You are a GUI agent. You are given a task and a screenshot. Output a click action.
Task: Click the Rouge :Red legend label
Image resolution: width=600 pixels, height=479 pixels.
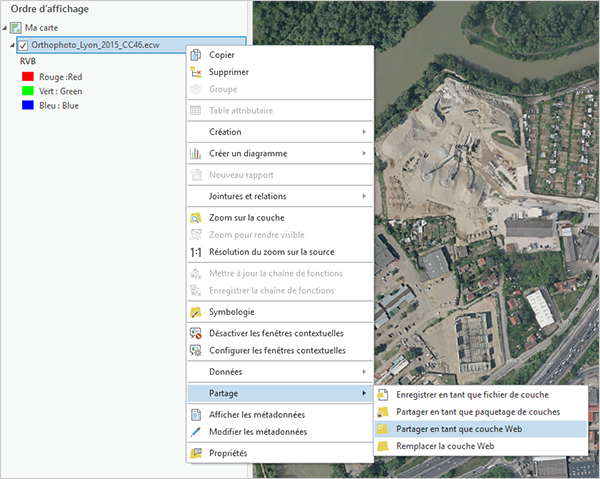tap(60, 77)
